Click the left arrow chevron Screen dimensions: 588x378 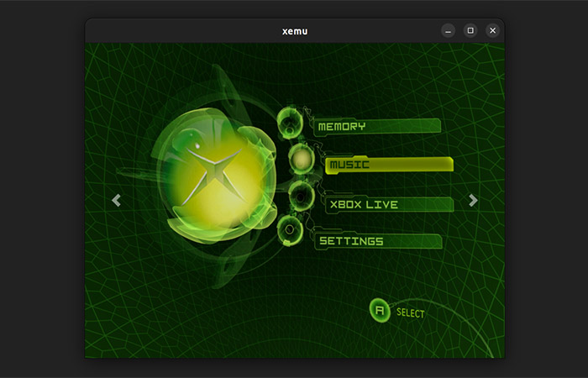(x=116, y=200)
